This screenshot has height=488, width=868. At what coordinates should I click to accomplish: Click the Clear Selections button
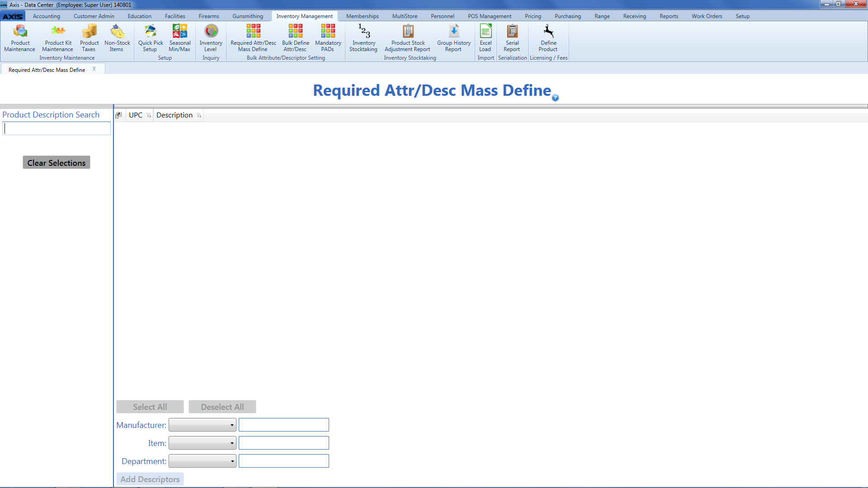57,163
